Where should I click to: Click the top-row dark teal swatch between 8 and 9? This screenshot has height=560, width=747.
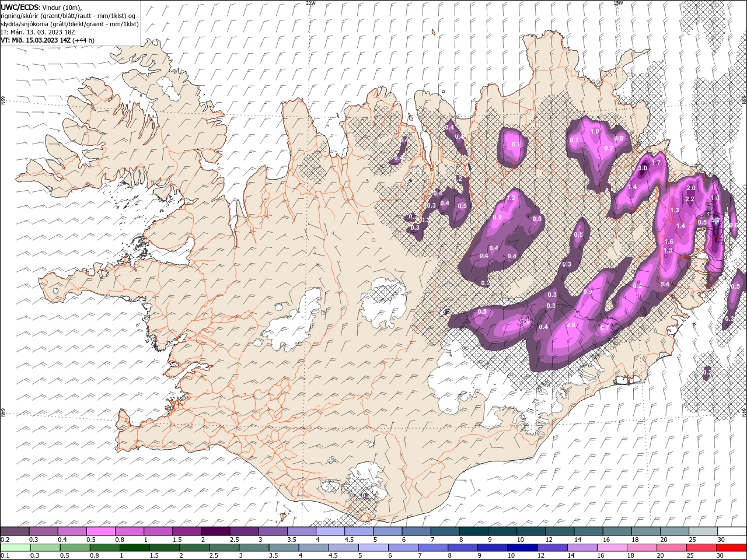[x=474, y=531]
